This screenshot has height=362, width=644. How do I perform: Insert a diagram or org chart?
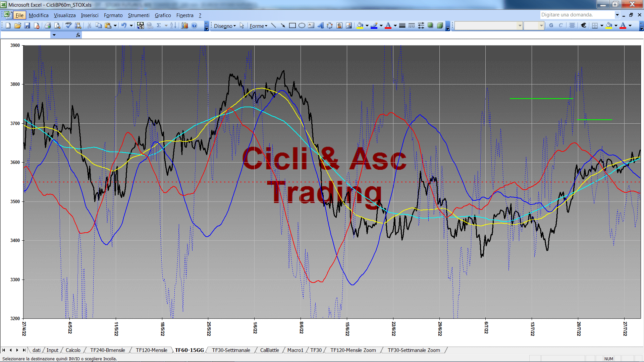pos(330,25)
